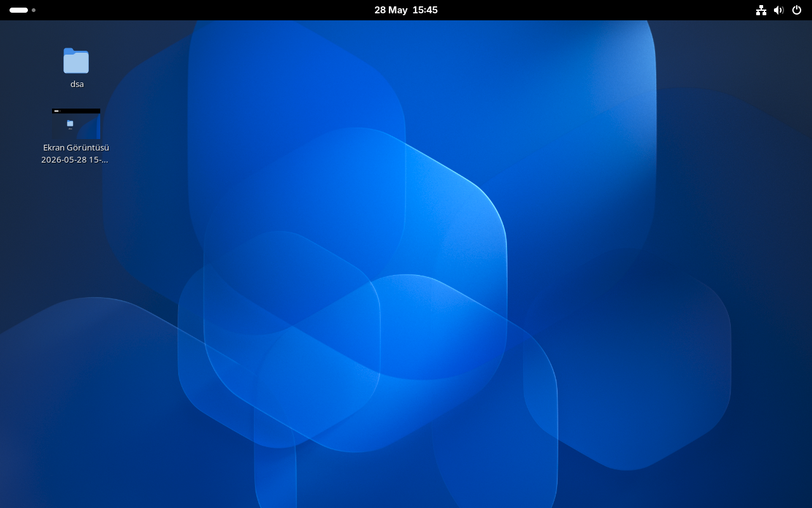
Task: Click the wired network status icon
Action: tap(761, 10)
